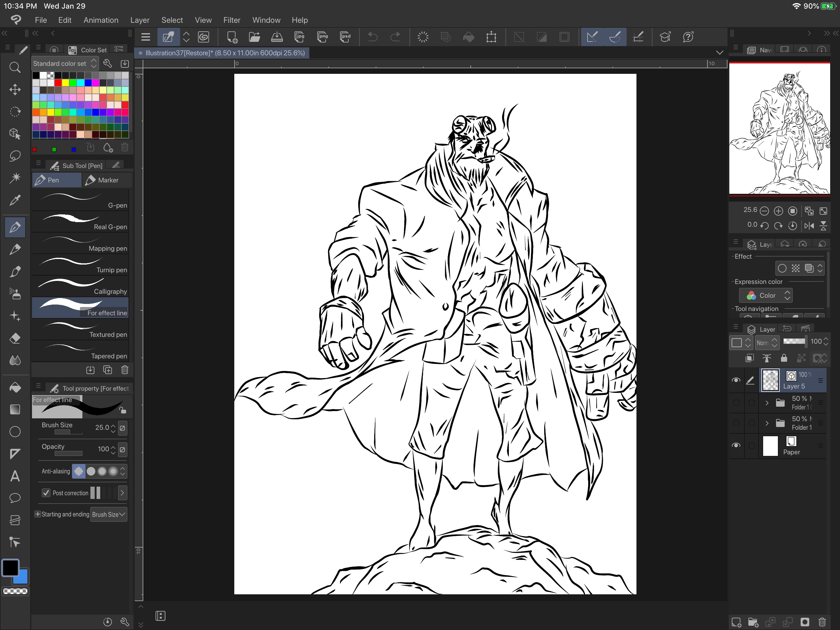840x630 pixels.
Task: Toggle visibility of Layer 5
Action: coord(735,380)
